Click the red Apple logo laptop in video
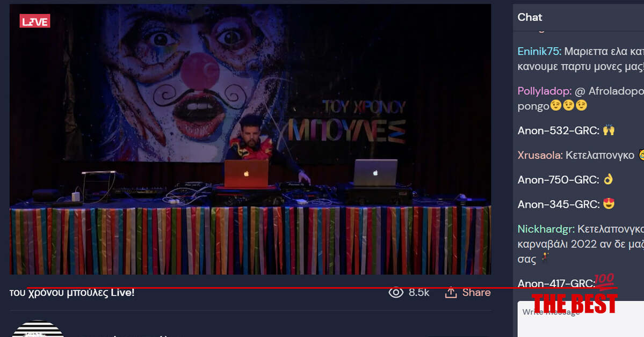Viewport: 644px width, 337px height. (x=246, y=173)
